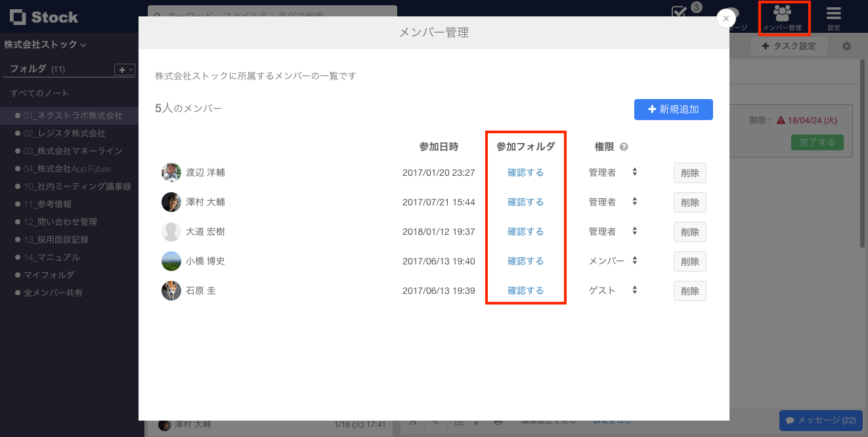Viewport: 868px width, 437px height.
Task: Click the + icon to add a new folder
Action: [121, 69]
